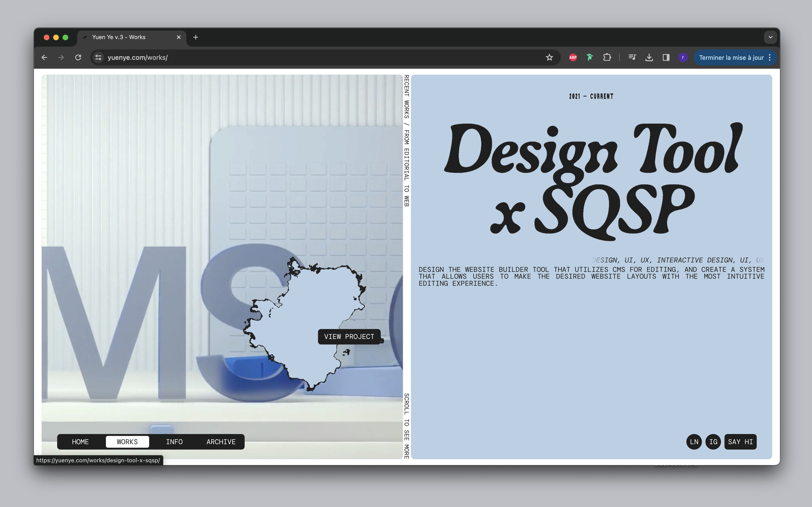Open the purple profile avatar
812x507 pixels.
click(x=683, y=57)
